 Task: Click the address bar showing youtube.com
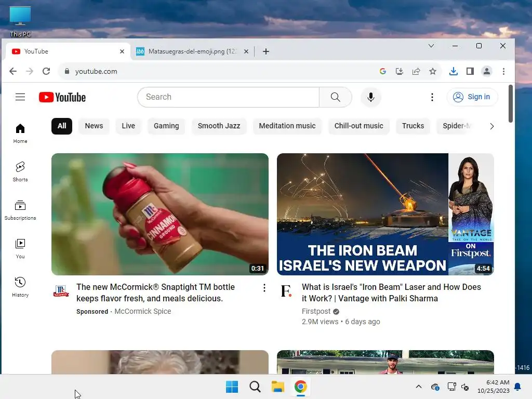tap(217, 71)
